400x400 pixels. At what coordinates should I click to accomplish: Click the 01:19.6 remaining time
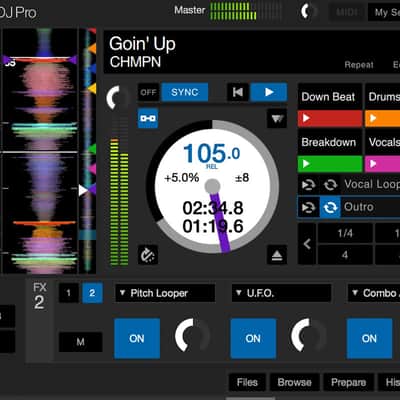pyautogui.click(x=213, y=227)
